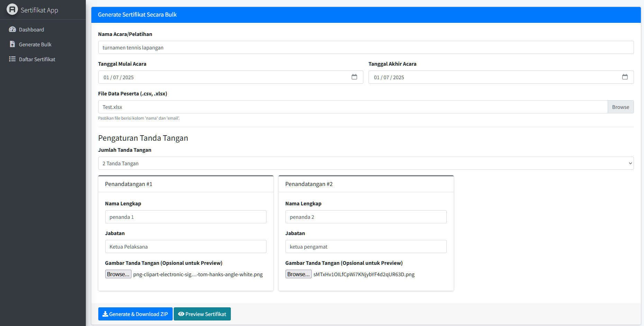
Task: Click Browse for Penandatangan #2 signature image
Action: click(298, 274)
